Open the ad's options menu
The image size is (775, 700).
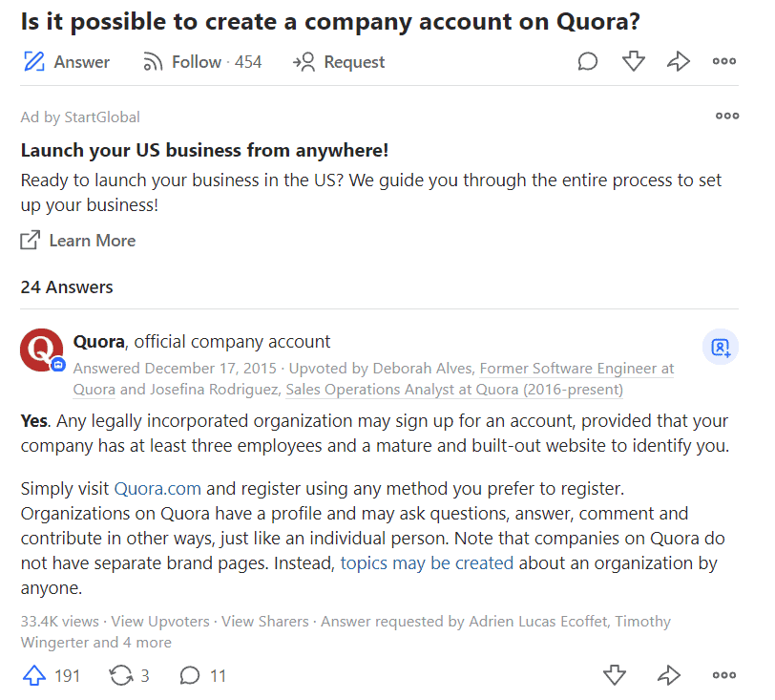click(726, 116)
